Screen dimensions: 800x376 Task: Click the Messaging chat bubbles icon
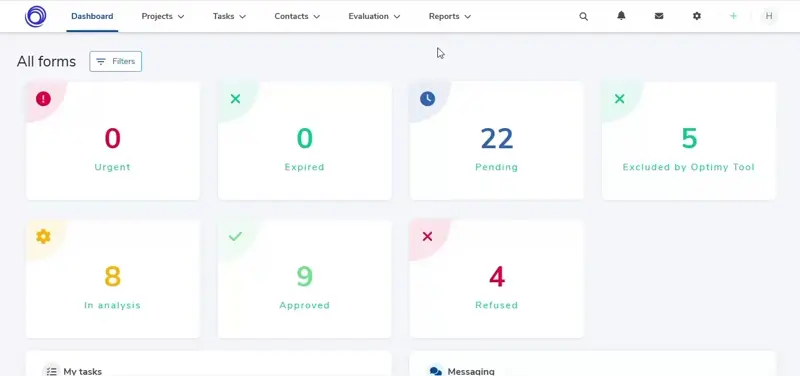(436, 371)
